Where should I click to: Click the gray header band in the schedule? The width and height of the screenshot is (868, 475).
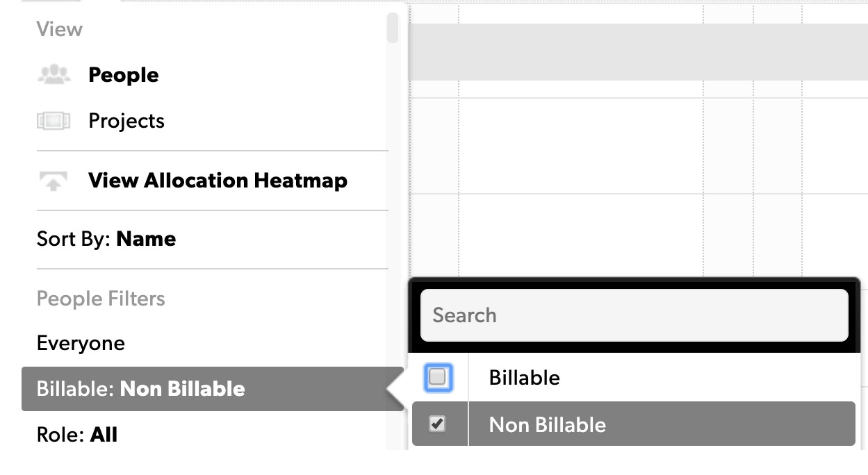(x=638, y=52)
